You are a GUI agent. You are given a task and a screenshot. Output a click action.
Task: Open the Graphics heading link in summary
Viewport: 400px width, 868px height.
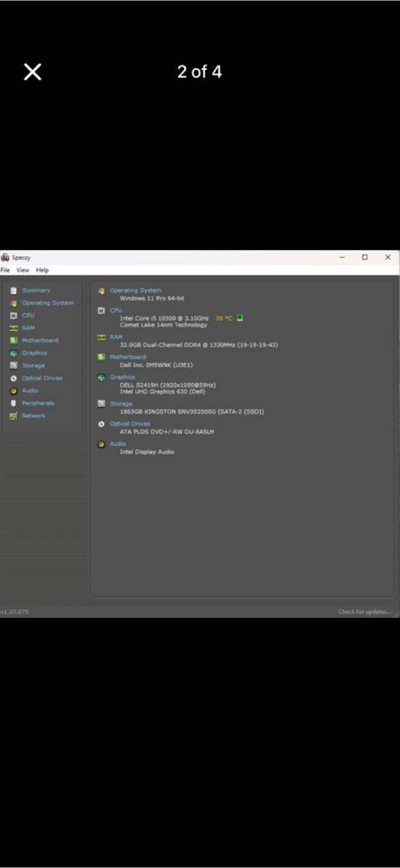click(122, 377)
